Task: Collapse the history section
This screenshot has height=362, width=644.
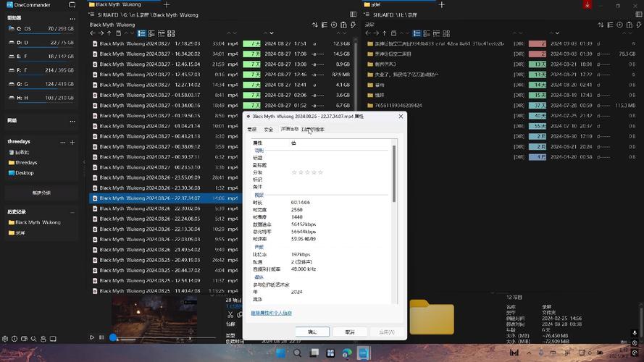Action: tap(72, 212)
